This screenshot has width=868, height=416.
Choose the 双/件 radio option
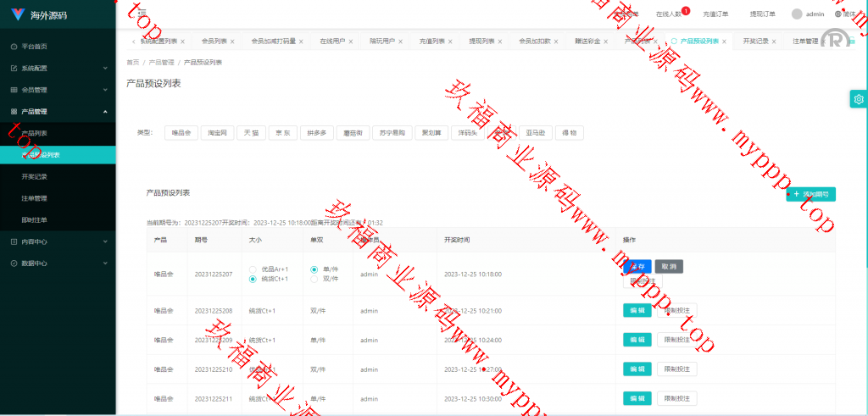pyautogui.click(x=314, y=278)
